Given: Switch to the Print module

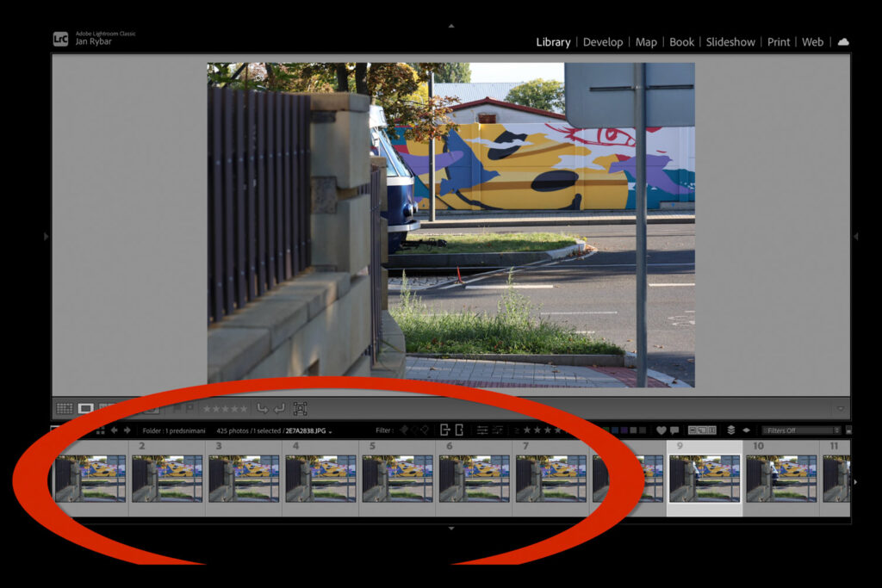Looking at the screenshot, I should [x=779, y=42].
